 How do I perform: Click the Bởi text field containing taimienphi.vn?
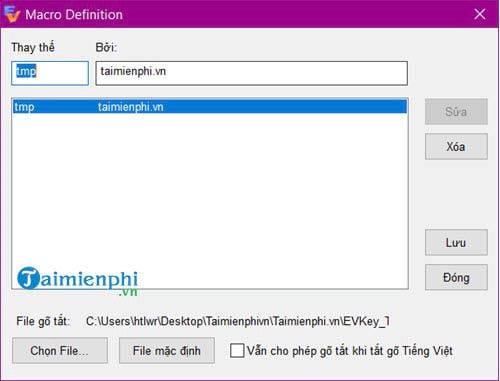tap(252, 73)
